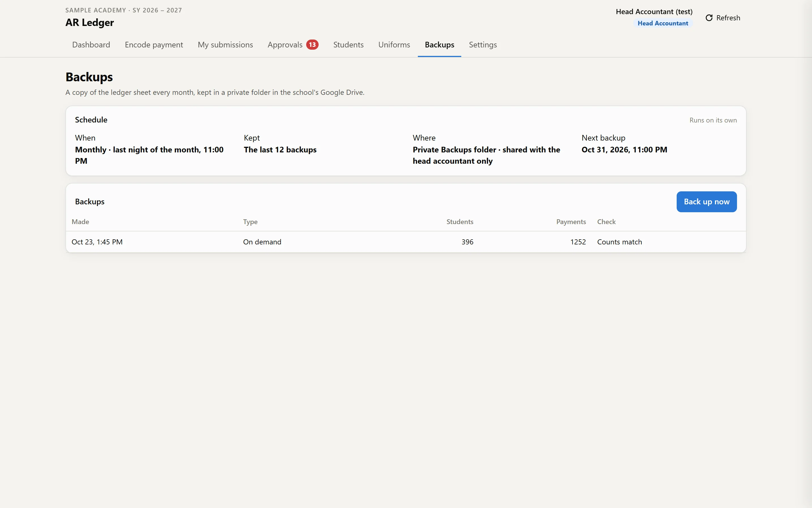Click the circular-arrow Refresh icon

(709, 18)
